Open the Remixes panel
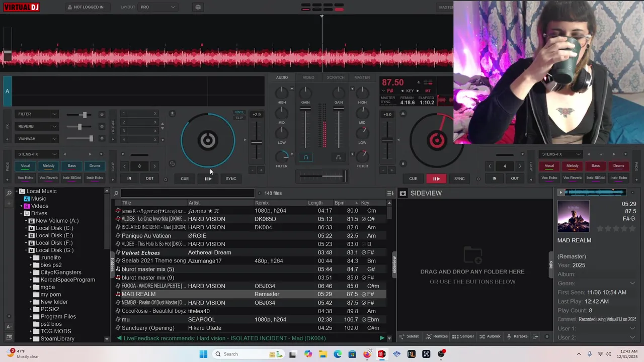644x362 pixels. pos(437,336)
